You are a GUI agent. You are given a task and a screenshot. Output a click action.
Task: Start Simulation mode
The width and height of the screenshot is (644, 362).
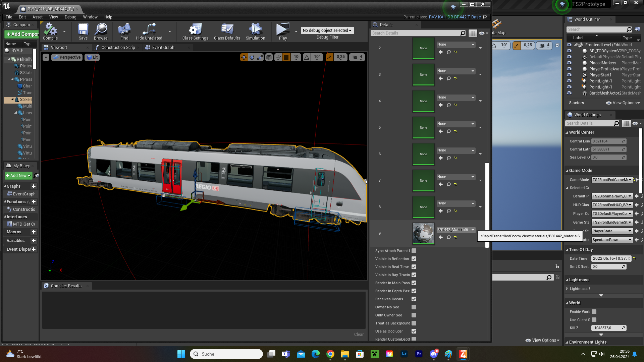point(255,32)
